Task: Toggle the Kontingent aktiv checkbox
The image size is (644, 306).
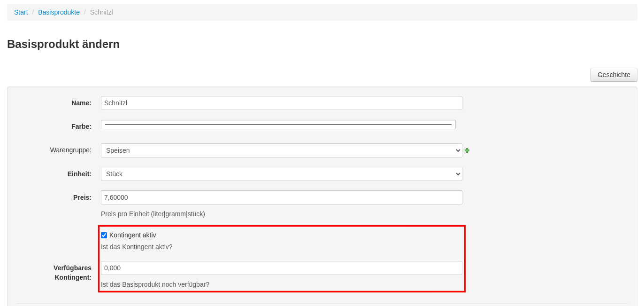Action: (104, 235)
